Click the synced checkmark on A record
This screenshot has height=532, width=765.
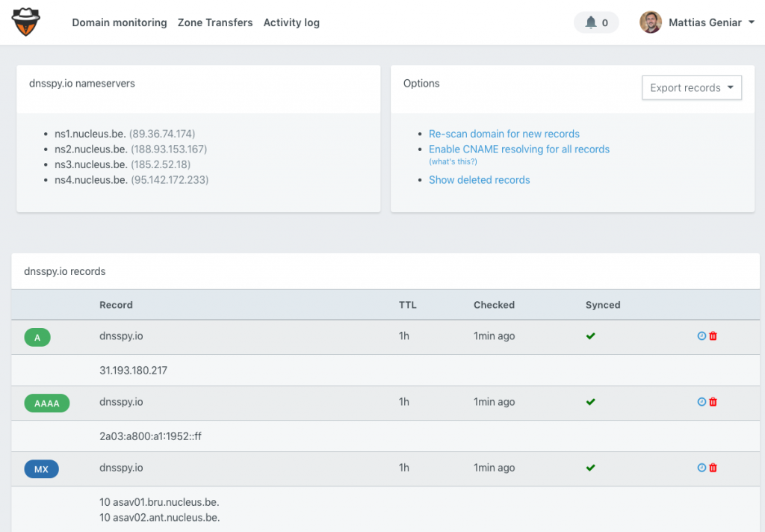coord(590,335)
